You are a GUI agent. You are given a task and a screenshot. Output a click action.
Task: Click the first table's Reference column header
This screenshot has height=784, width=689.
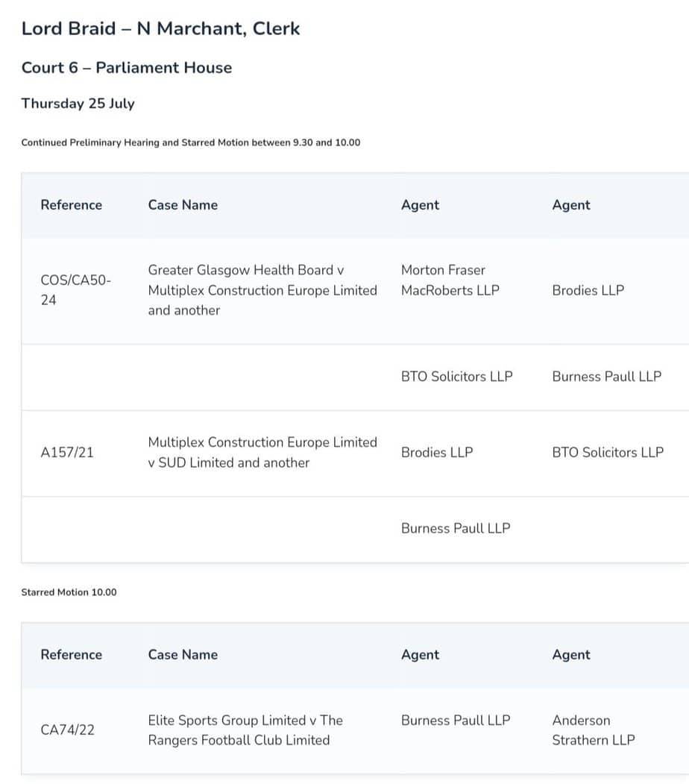point(71,205)
